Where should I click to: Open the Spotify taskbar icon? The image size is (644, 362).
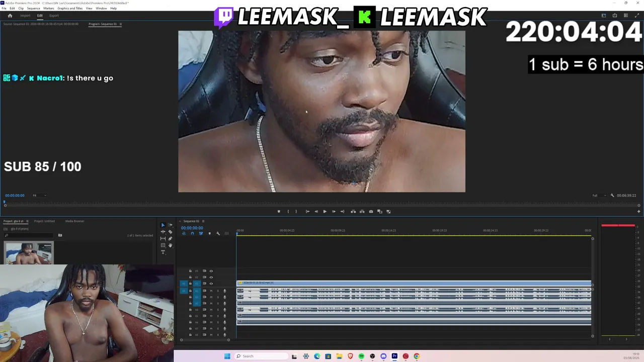[361, 356]
